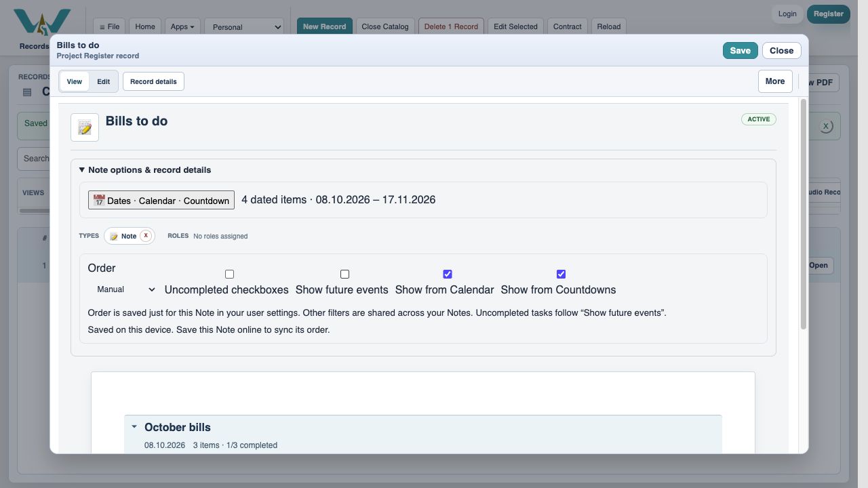The height and width of the screenshot is (488, 868).
Task: Switch to the Edit tab
Action: [103, 81]
